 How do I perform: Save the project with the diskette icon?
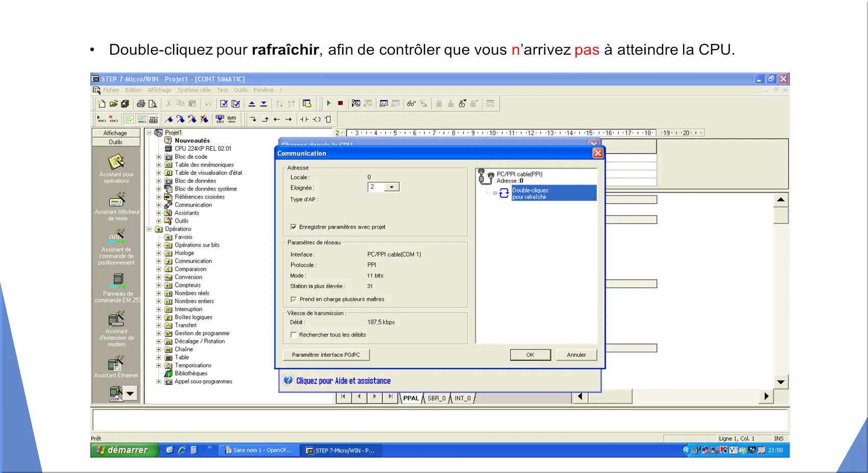coord(125,104)
